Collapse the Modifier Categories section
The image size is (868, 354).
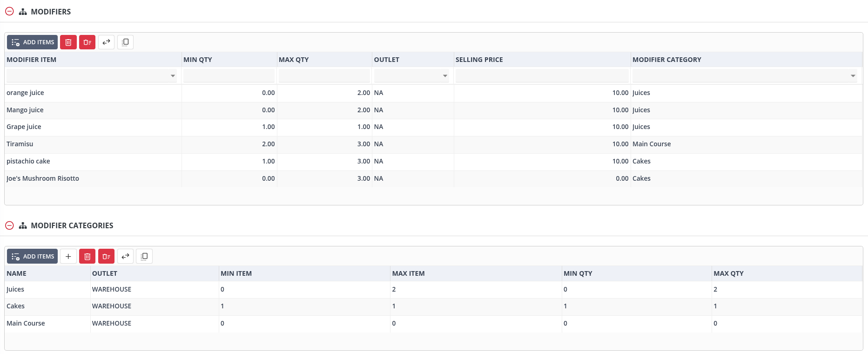9,225
